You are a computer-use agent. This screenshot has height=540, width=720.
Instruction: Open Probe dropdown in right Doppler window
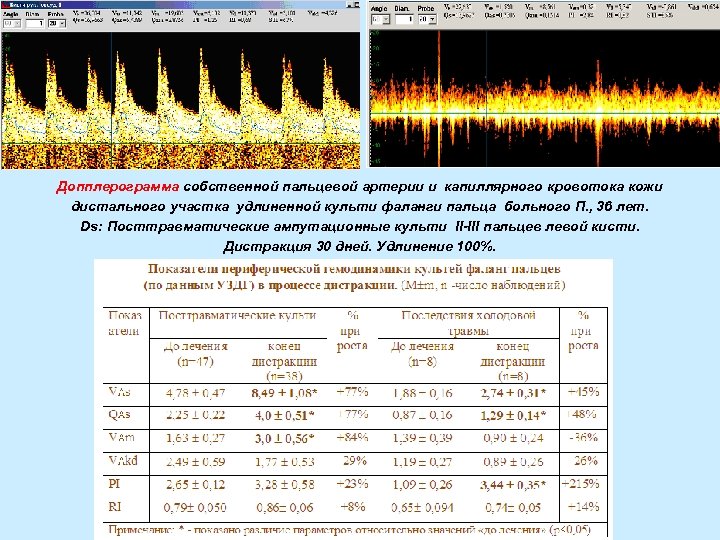click(427, 19)
